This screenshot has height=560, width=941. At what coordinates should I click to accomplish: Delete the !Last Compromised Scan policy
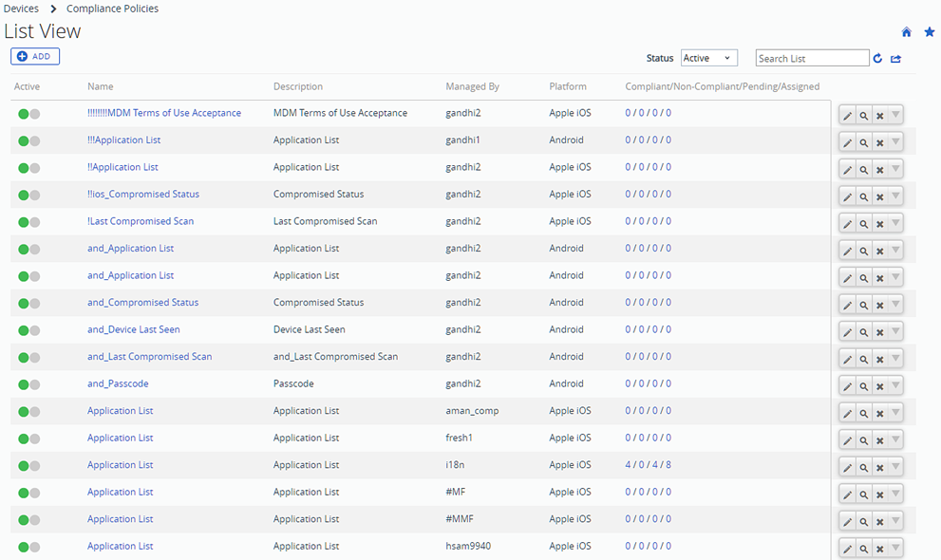pos(880,223)
